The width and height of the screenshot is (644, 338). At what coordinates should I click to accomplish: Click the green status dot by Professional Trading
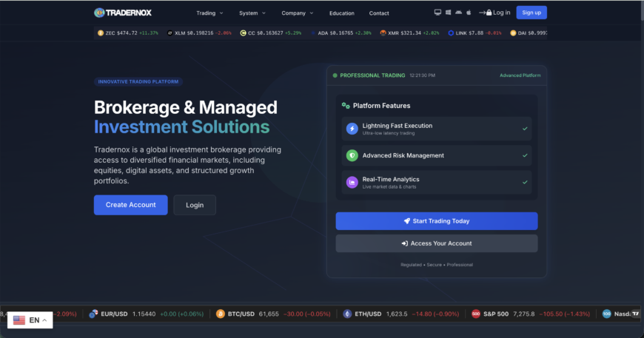pyautogui.click(x=335, y=75)
